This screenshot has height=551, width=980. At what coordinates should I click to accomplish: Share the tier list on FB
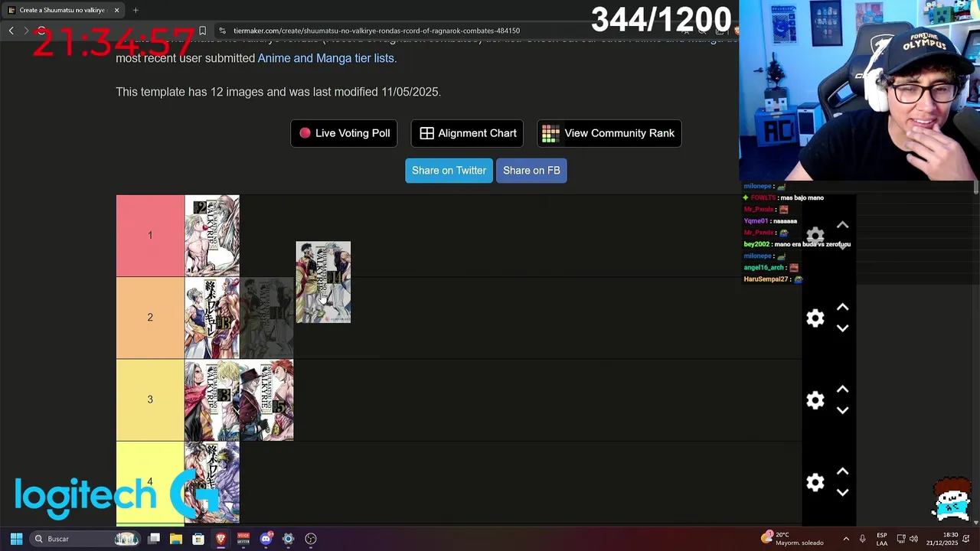click(x=531, y=171)
